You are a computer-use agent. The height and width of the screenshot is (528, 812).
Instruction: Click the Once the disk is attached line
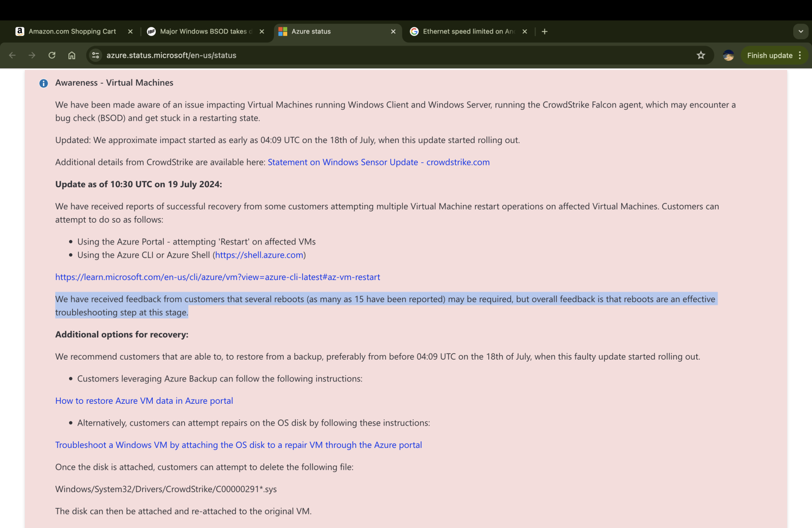tap(205, 467)
